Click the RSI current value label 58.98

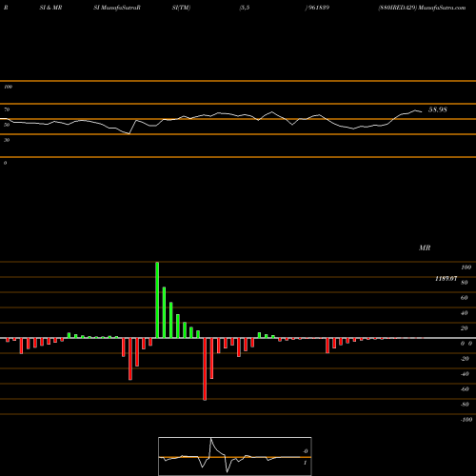[x=438, y=109]
